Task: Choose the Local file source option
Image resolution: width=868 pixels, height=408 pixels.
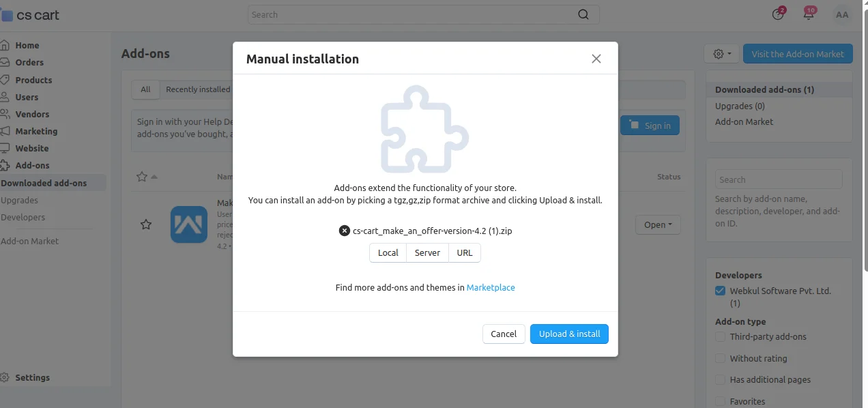Action: tap(388, 252)
